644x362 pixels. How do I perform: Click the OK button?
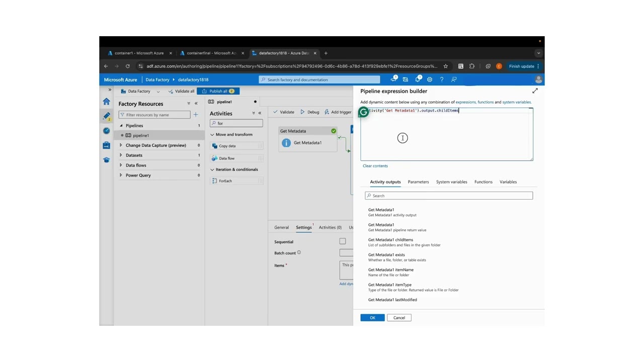pos(372,318)
